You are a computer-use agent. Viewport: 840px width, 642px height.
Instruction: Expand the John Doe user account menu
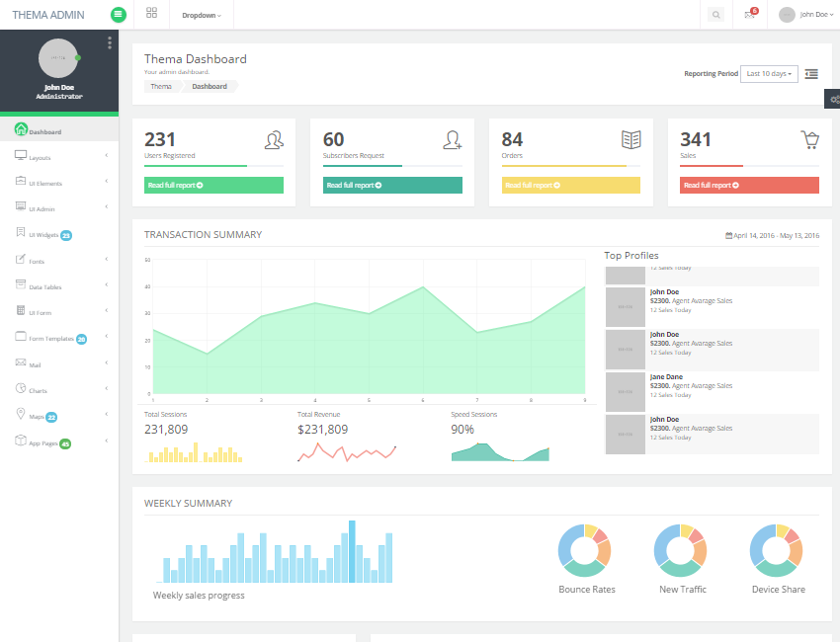[803, 15]
